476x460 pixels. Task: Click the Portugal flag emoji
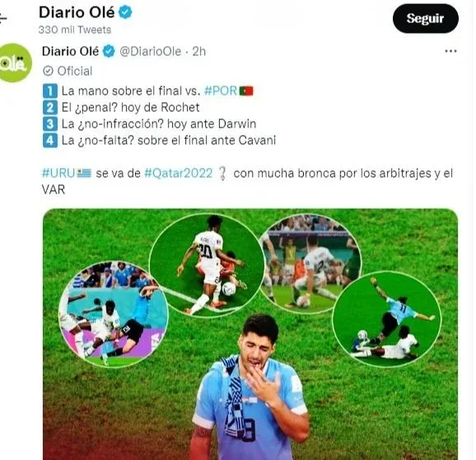(x=246, y=91)
